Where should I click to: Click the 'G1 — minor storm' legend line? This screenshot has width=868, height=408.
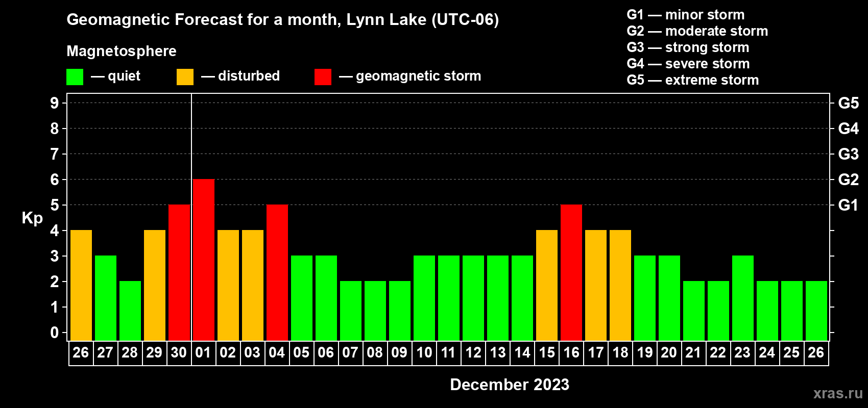pos(686,15)
